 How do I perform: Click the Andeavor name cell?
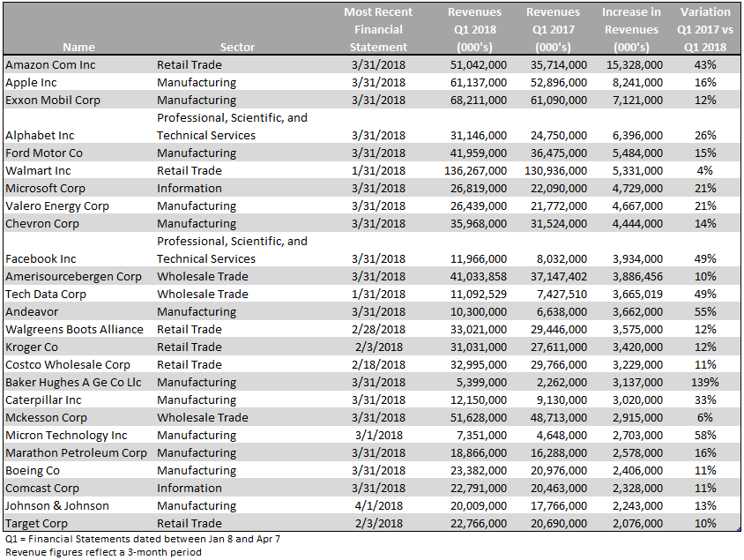click(32, 312)
